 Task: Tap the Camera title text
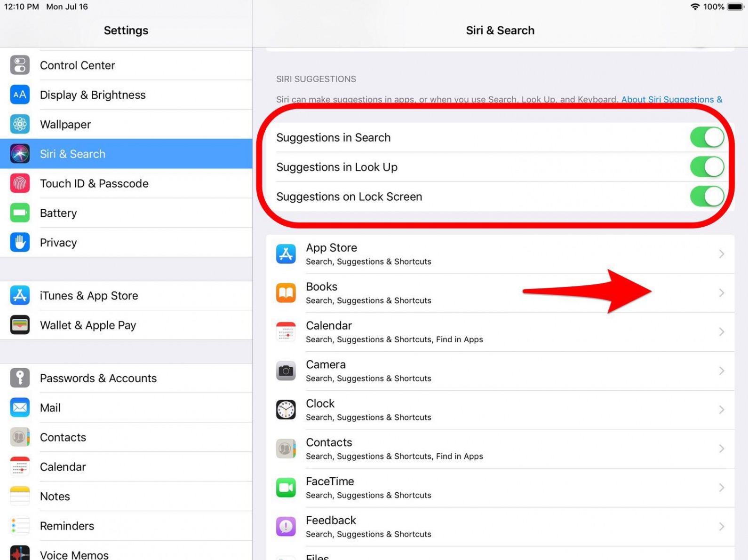click(x=326, y=365)
